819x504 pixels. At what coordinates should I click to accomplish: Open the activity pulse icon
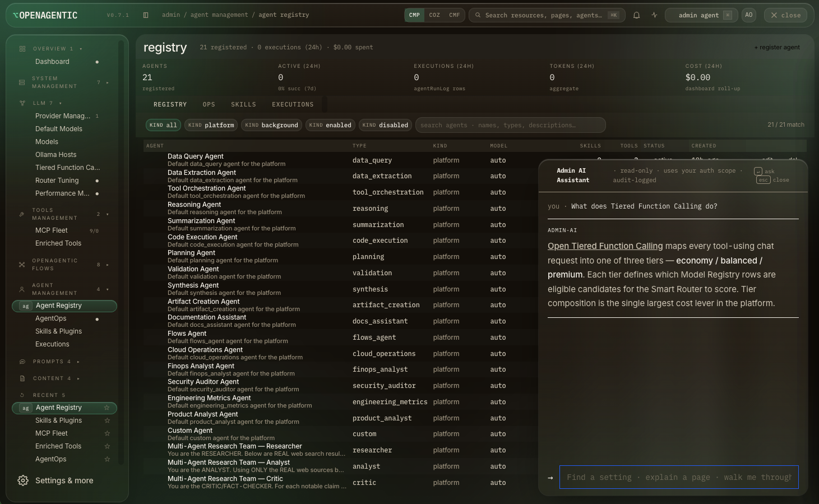pos(654,15)
